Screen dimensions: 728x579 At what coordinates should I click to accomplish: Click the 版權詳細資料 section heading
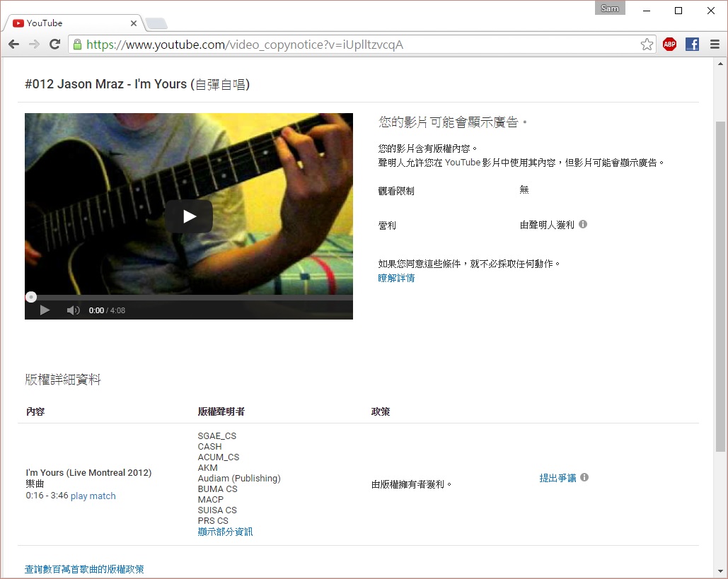tap(63, 380)
